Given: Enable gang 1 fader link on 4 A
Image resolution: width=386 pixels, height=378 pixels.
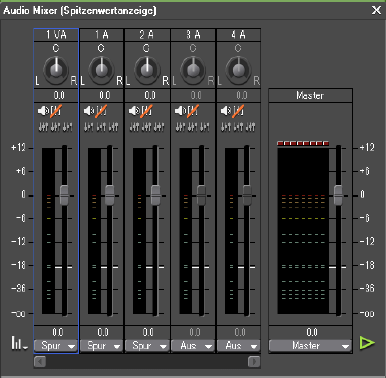Looking at the screenshot, I should 226,127.
